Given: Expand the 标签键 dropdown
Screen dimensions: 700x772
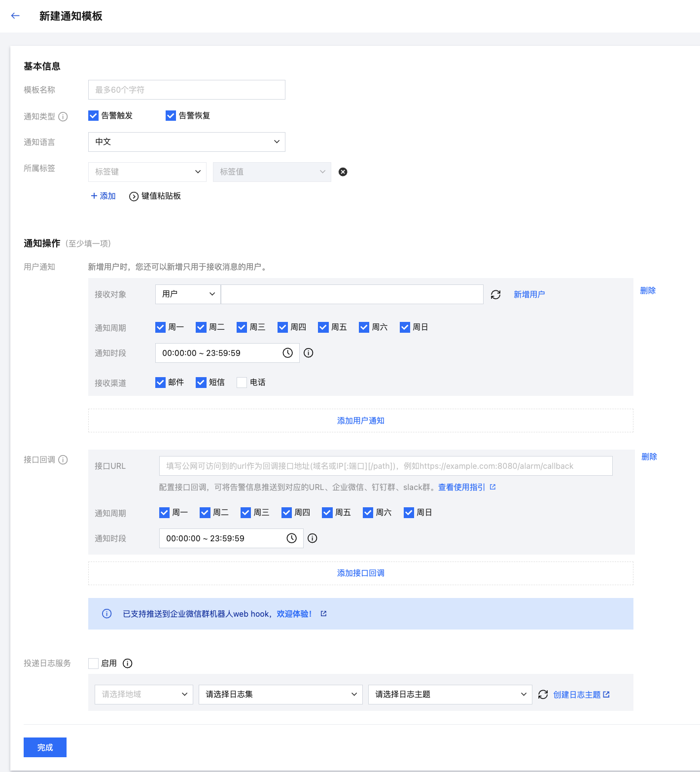Looking at the screenshot, I should click(147, 172).
